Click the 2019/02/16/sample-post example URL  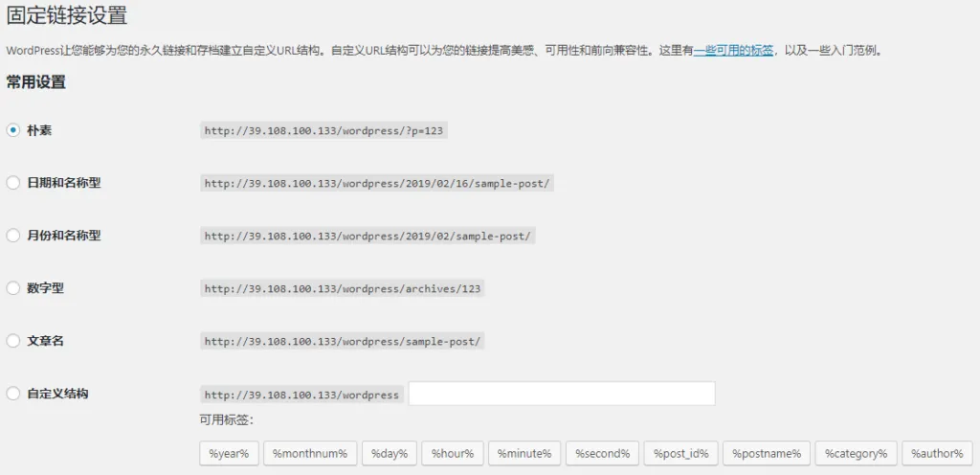377,184
